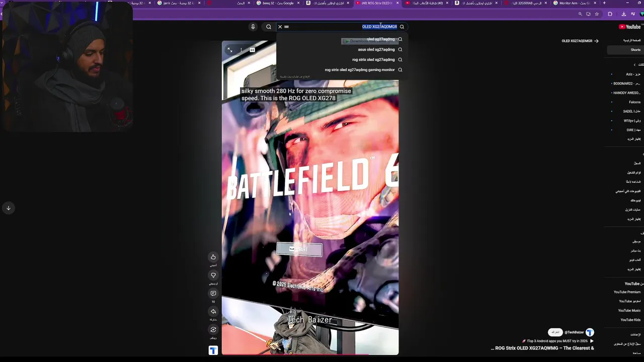Click the search magnifier button left of the search box

(x=269, y=27)
